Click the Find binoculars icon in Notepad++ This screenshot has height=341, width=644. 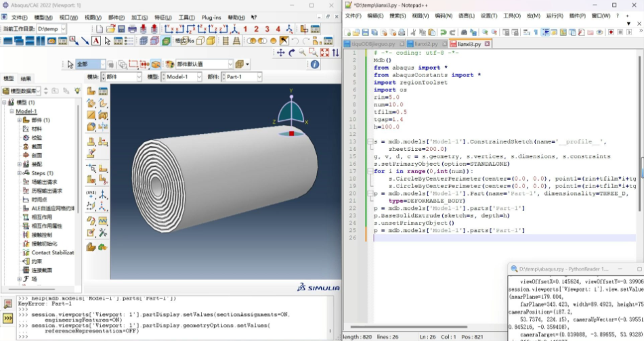point(464,32)
